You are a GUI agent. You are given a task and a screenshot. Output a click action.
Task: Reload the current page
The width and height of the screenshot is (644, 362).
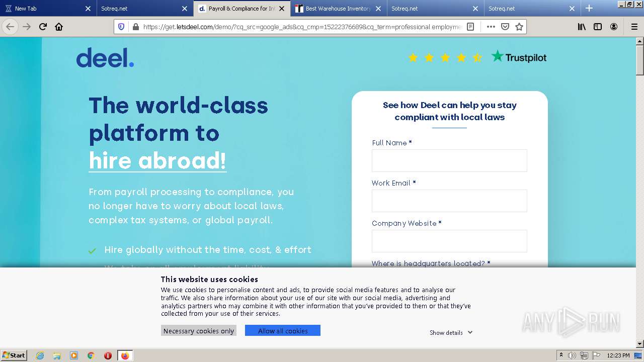pos(43,27)
